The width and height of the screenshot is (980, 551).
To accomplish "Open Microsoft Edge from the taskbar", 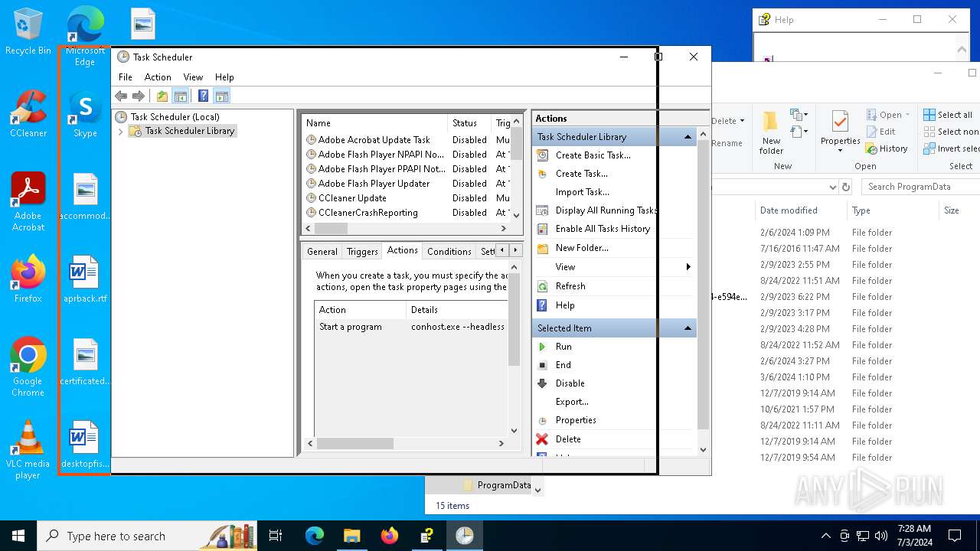I will click(315, 536).
